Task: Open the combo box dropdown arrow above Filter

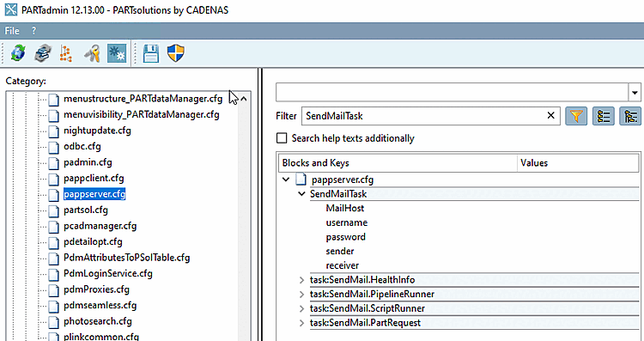Action: (x=635, y=93)
